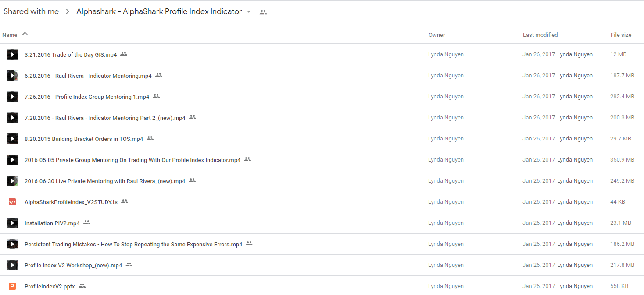Select 7.26.2016 - Profile Index Group Mentoring 1.mp4
The width and height of the screenshot is (644, 295).
(87, 97)
